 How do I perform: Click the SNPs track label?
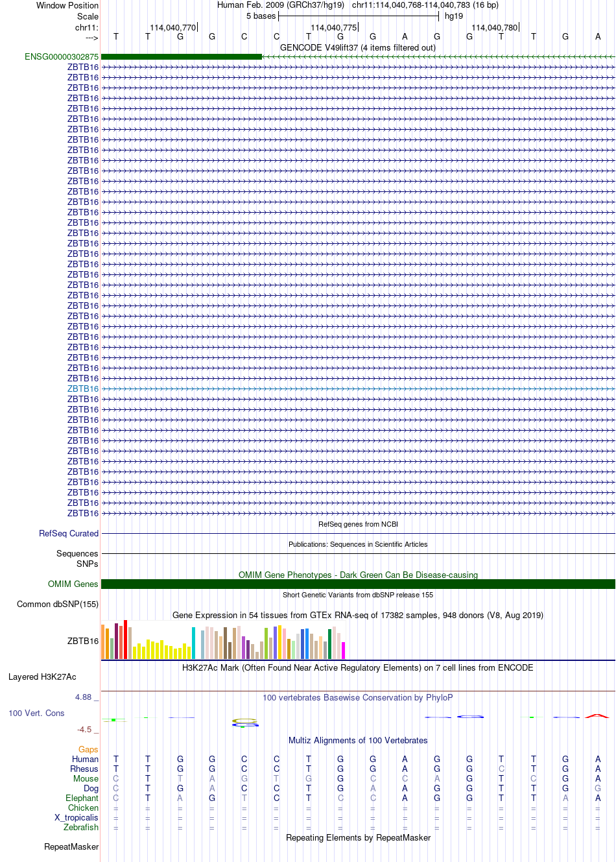[87, 564]
